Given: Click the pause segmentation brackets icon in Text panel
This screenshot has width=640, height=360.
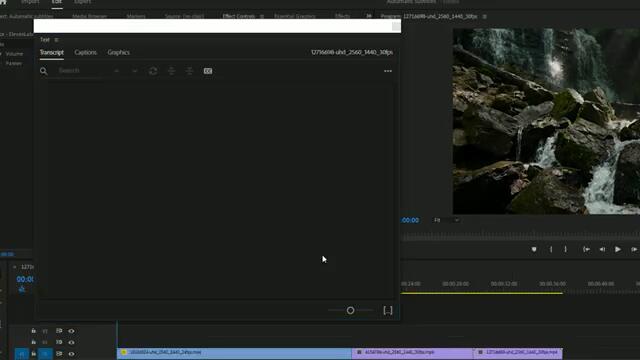Looking at the screenshot, I should pyautogui.click(x=388, y=310).
